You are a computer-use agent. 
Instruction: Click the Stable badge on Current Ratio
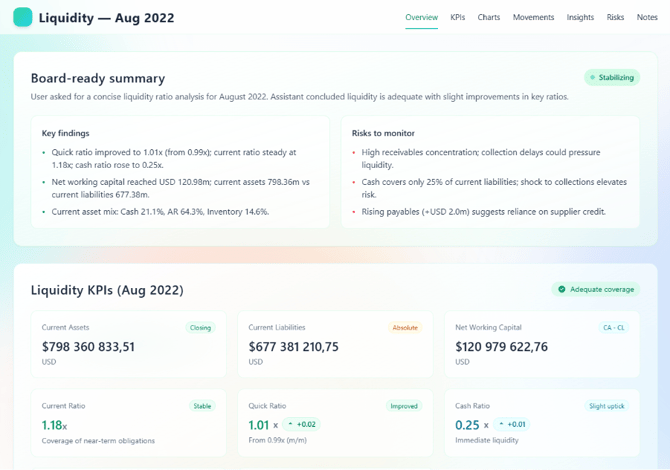click(x=203, y=406)
